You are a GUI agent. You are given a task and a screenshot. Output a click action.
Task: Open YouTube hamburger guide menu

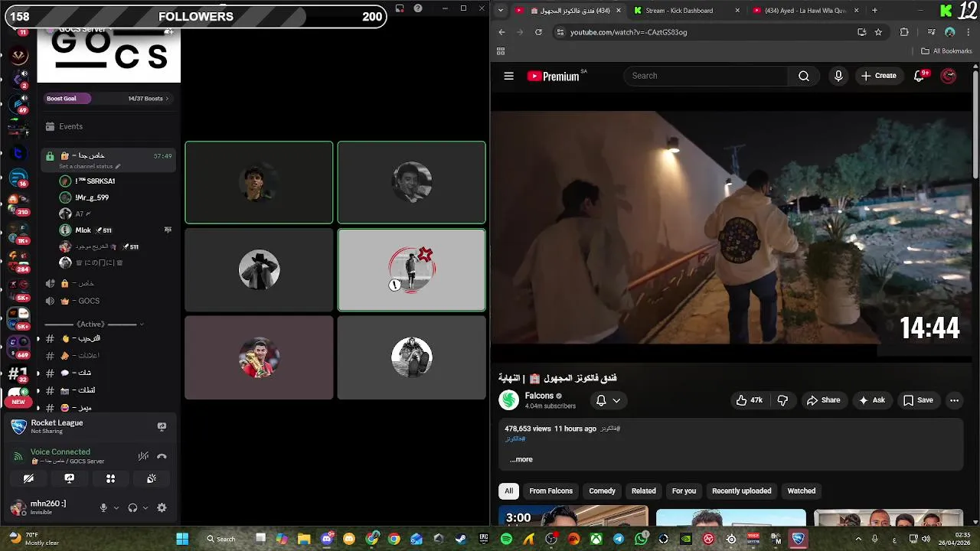click(x=508, y=76)
